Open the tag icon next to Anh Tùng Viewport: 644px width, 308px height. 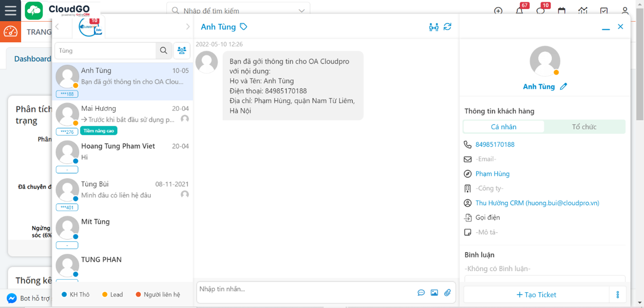[x=243, y=27]
